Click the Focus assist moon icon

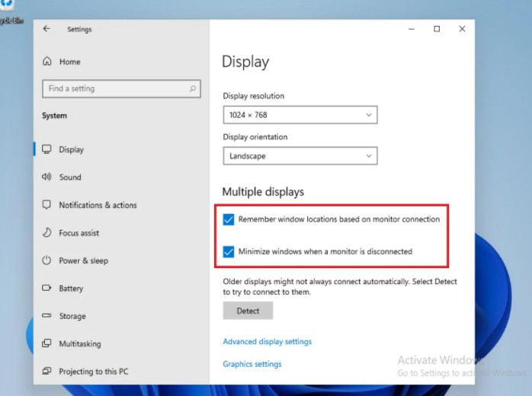tap(46, 233)
